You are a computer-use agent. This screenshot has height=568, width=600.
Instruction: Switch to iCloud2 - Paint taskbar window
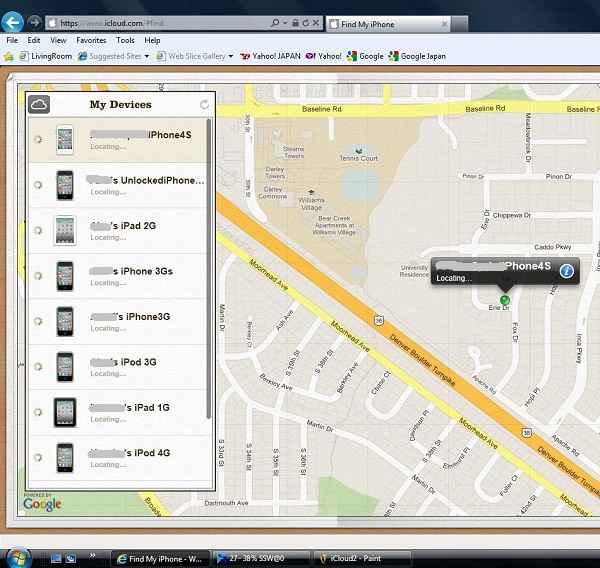coord(362,559)
